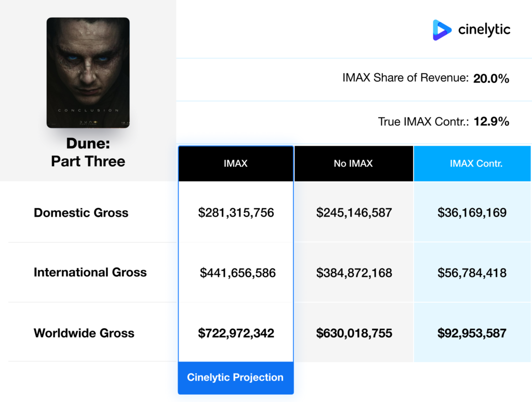The image size is (532, 402).
Task: Select IMAX contribution domestic $36,169,169 cell
Action: [472, 212]
